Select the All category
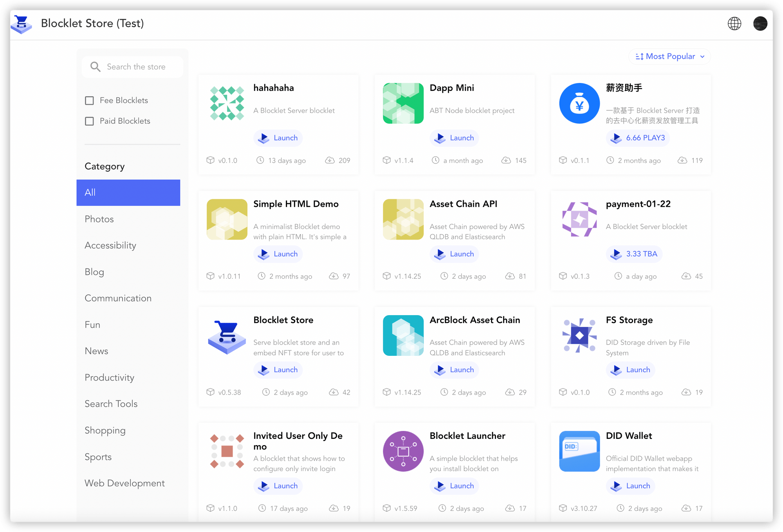The image size is (783, 532). tap(128, 193)
